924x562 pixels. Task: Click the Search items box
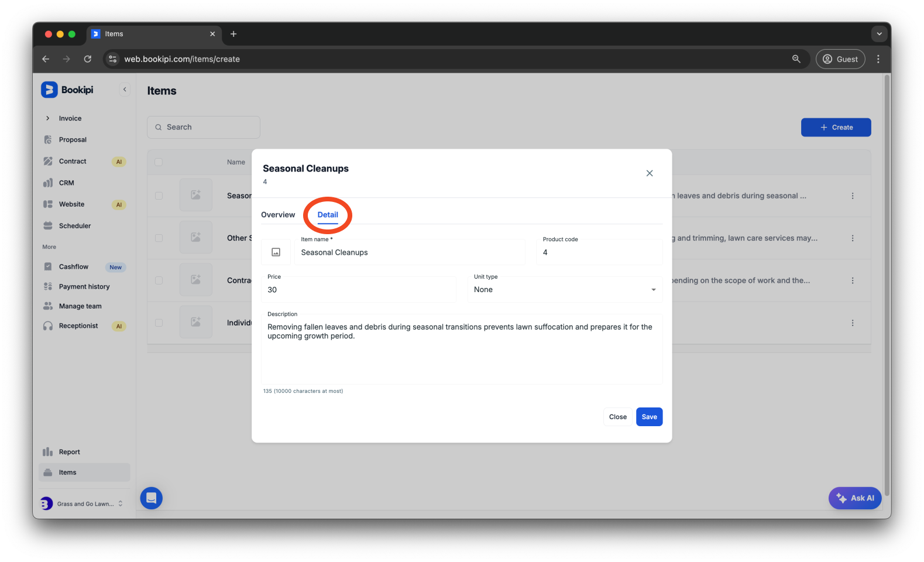click(x=204, y=128)
